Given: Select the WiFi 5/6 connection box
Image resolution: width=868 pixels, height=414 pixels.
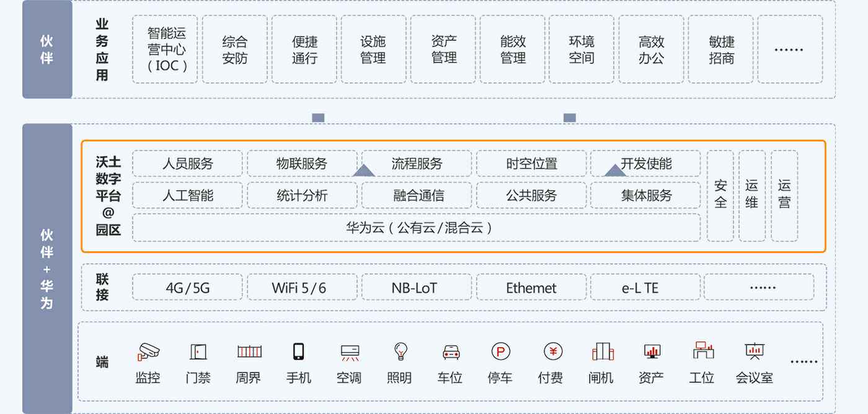Looking at the screenshot, I should pyautogui.click(x=302, y=288).
